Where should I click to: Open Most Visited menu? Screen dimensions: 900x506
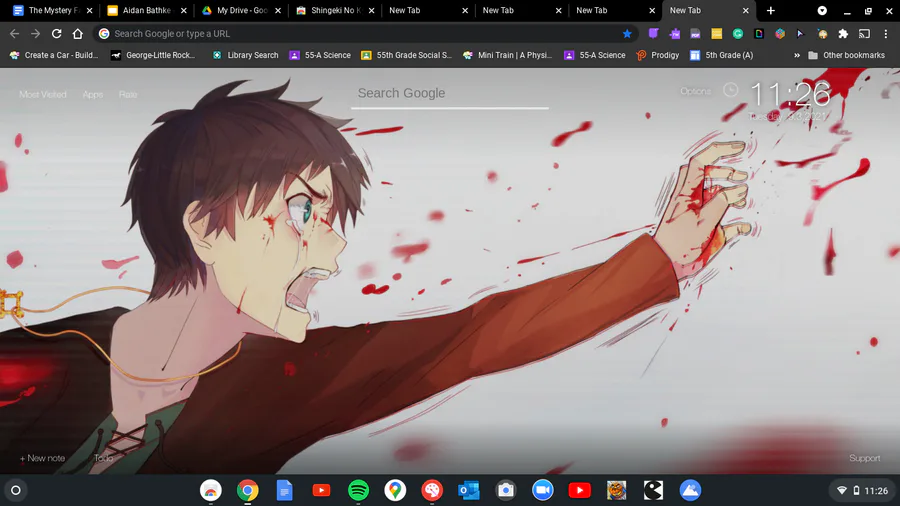(43, 94)
